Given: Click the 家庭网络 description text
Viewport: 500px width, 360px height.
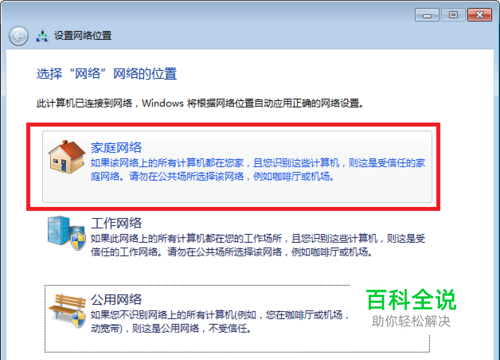Looking at the screenshot, I should (258, 170).
